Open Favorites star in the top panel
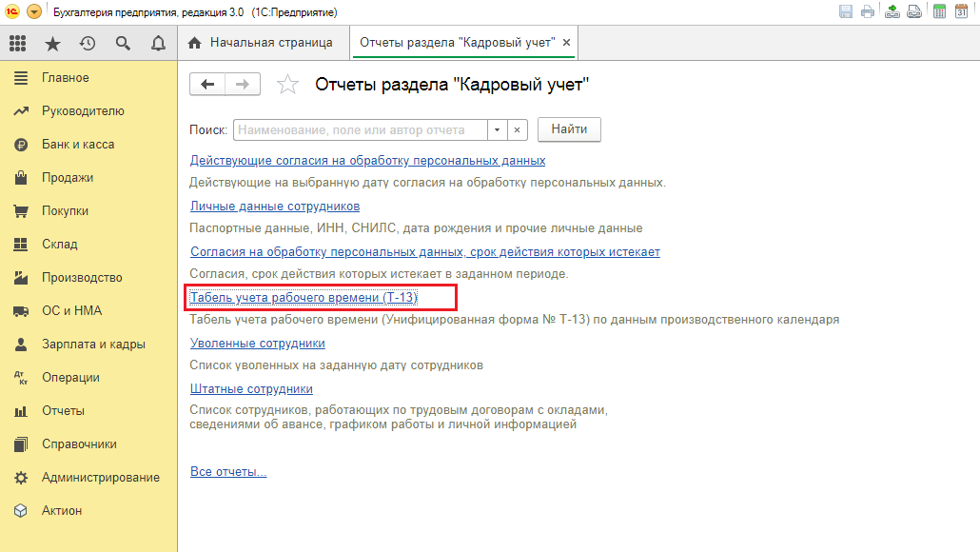 point(52,43)
